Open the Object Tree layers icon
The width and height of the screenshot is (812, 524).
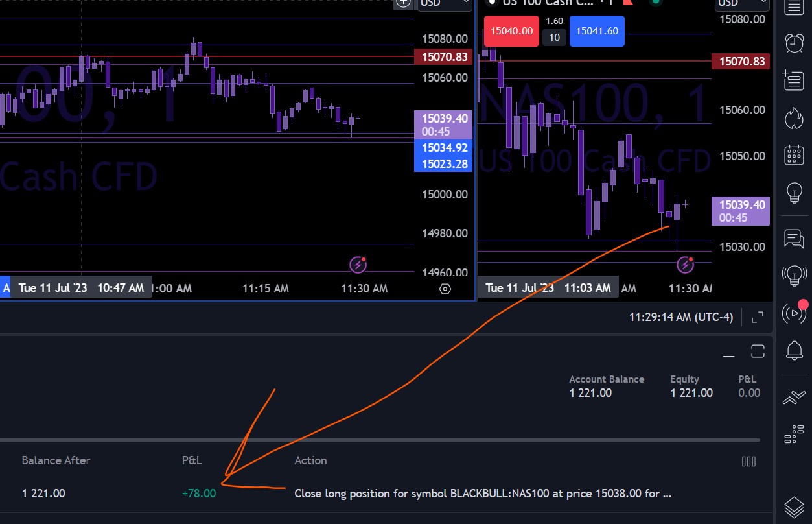pos(794,506)
